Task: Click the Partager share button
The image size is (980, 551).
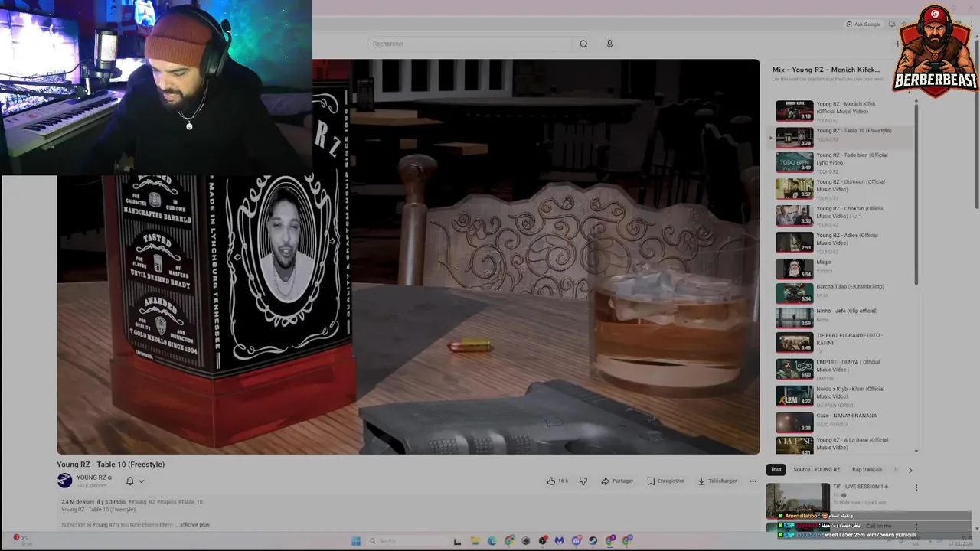Action: [x=617, y=481]
